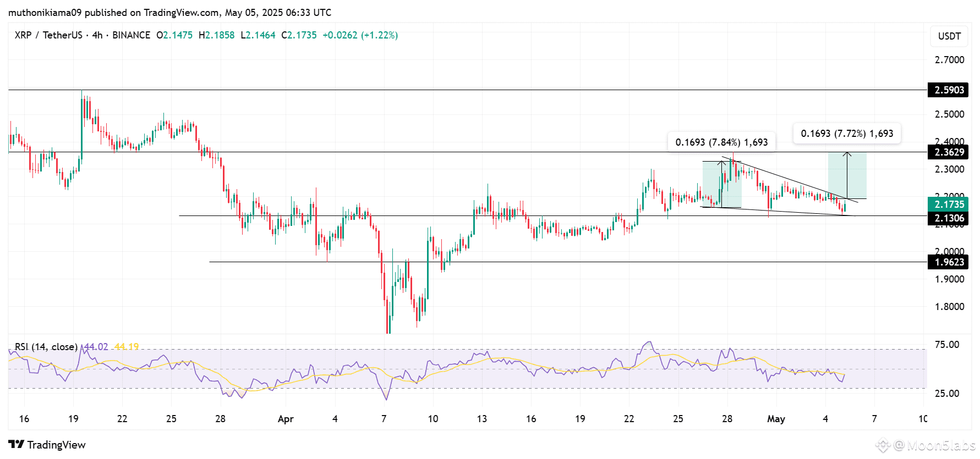Click the 75.00 RSI scale level
The image size is (980, 459).
(x=946, y=345)
